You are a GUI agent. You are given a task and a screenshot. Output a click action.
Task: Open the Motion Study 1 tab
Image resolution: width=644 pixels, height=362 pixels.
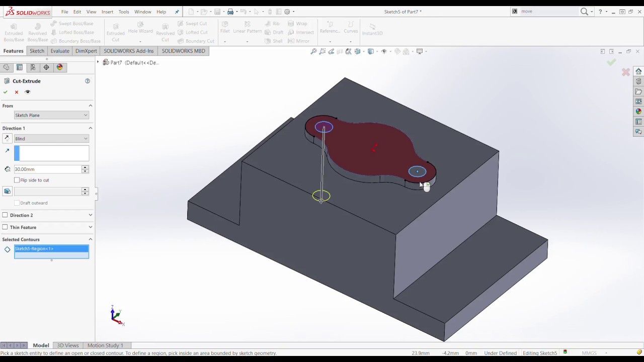[105, 345]
